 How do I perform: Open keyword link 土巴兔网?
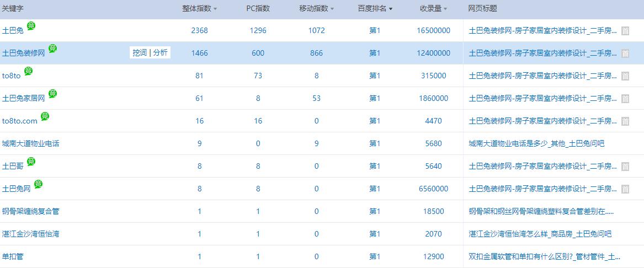pyautogui.click(x=17, y=189)
